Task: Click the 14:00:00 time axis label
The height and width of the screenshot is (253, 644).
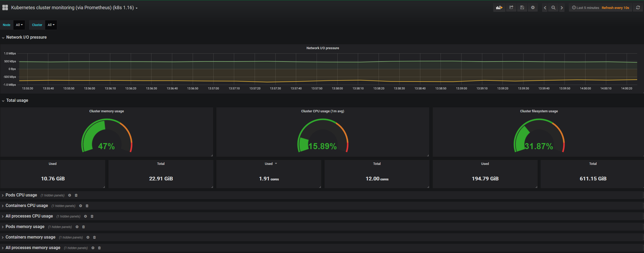Action: click(585, 88)
